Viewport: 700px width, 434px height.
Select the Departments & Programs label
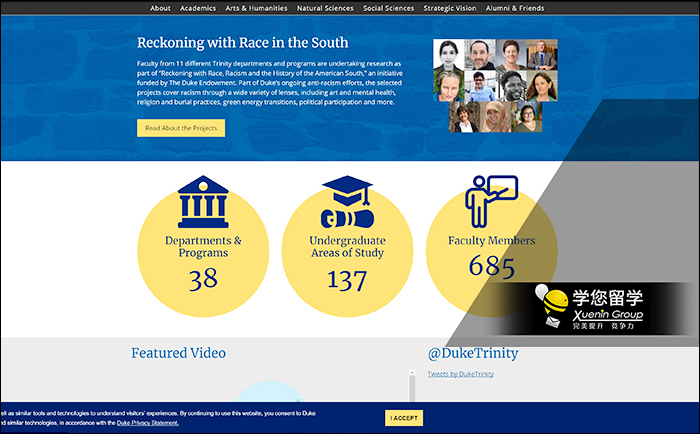(x=203, y=246)
